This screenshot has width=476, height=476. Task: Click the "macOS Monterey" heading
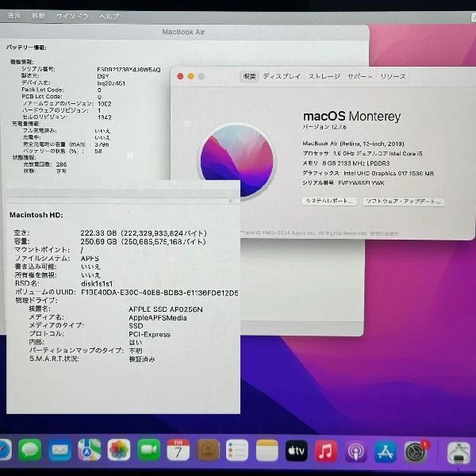click(x=351, y=117)
